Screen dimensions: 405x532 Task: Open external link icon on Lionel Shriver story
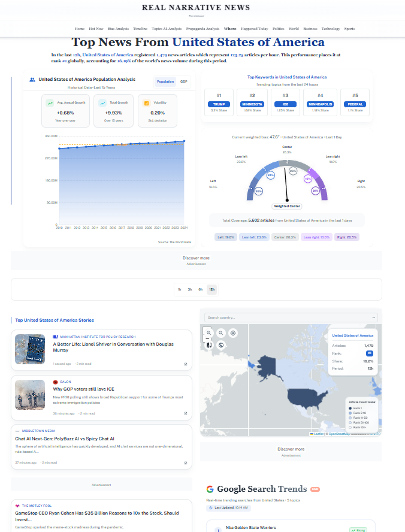[186, 364]
